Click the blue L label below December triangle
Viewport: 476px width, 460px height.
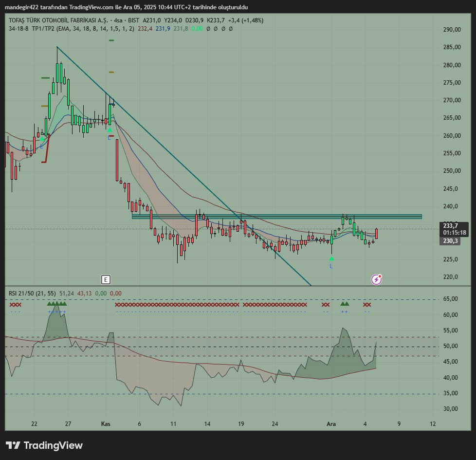(x=331, y=266)
